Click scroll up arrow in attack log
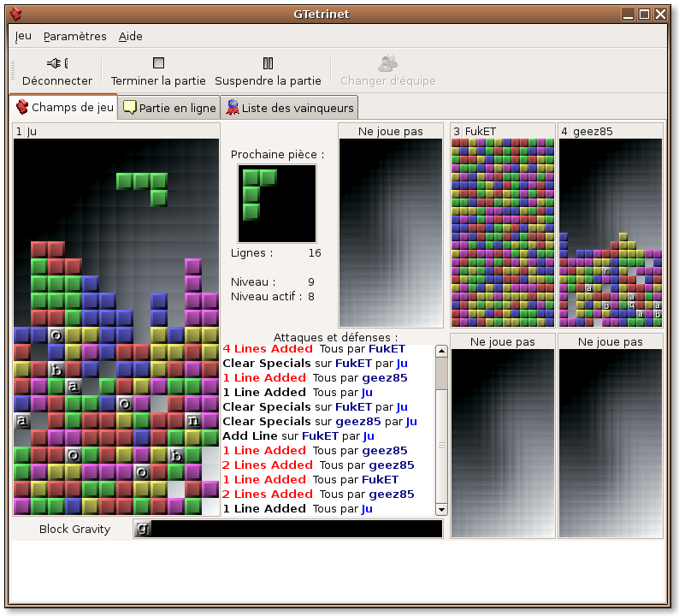The image size is (679, 616). (x=441, y=351)
